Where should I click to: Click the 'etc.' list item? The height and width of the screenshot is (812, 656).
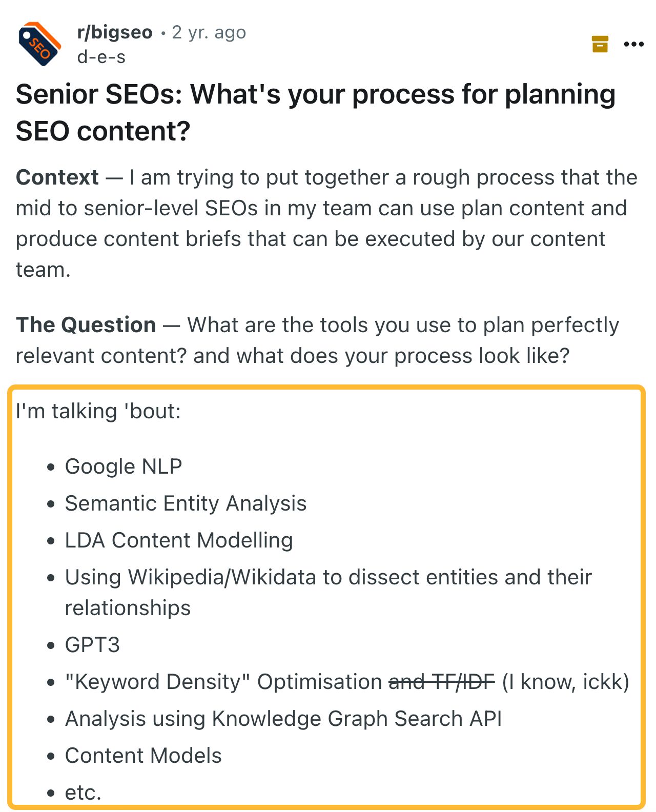pyautogui.click(x=83, y=793)
